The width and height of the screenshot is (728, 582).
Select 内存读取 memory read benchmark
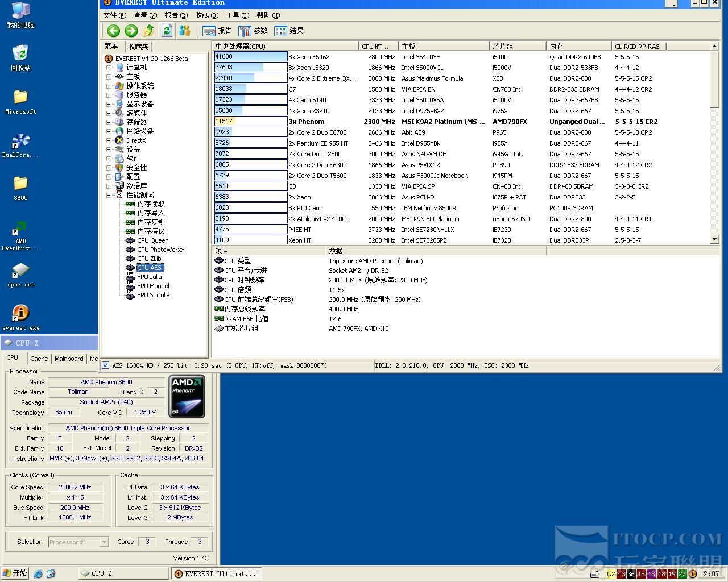pyautogui.click(x=151, y=204)
